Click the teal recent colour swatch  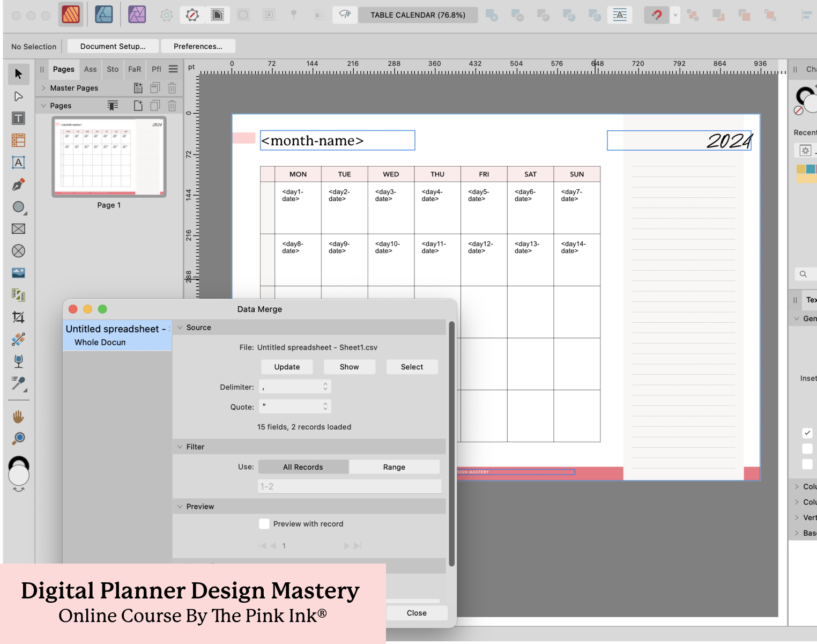click(x=811, y=169)
